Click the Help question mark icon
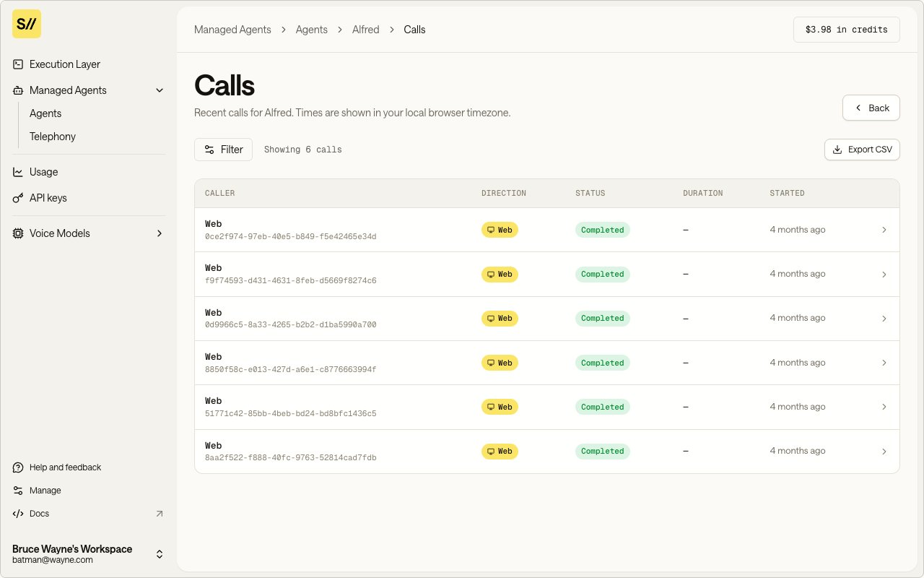Image resolution: width=924 pixels, height=578 pixels. pyautogui.click(x=18, y=467)
